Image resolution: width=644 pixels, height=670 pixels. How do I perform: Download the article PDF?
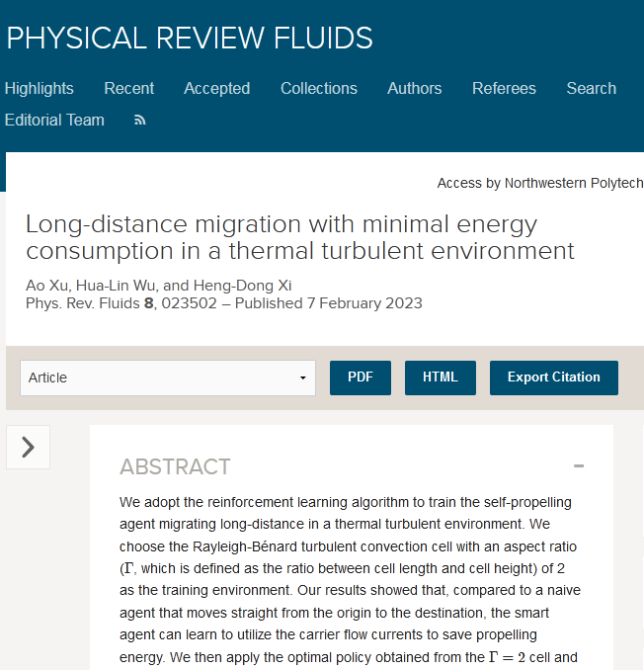click(361, 377)
